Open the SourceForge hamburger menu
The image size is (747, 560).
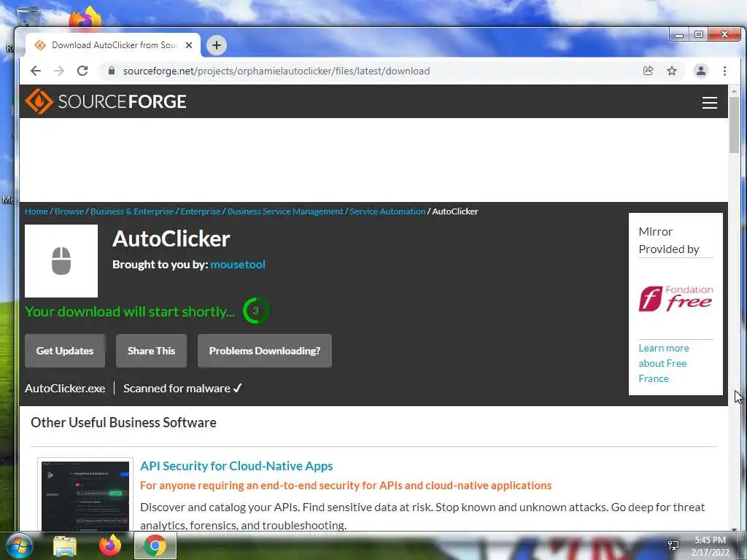709,102
